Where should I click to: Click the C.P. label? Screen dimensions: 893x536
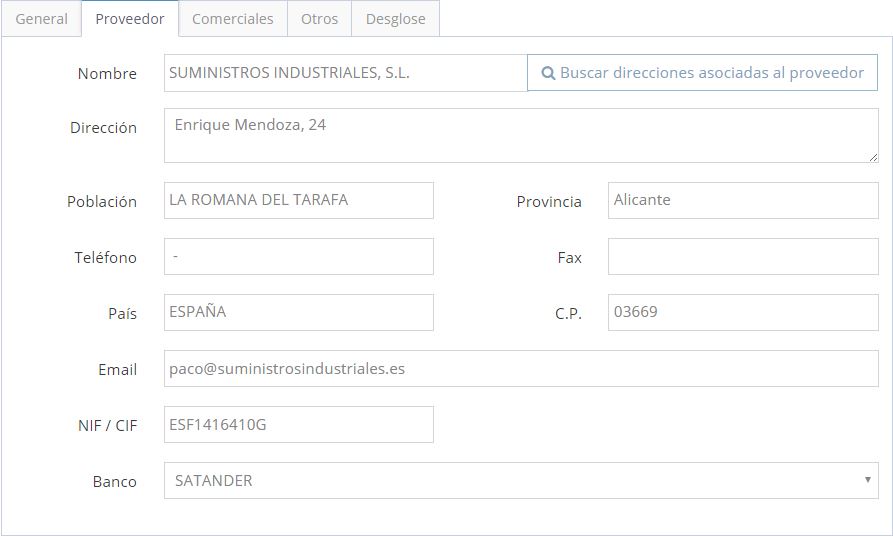pyautogui.click(x=568, y=313)
